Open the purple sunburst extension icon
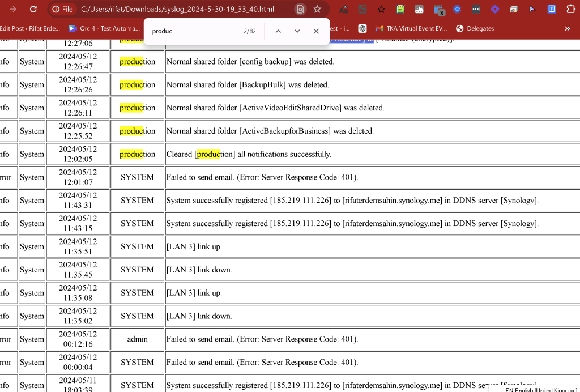 495,9
